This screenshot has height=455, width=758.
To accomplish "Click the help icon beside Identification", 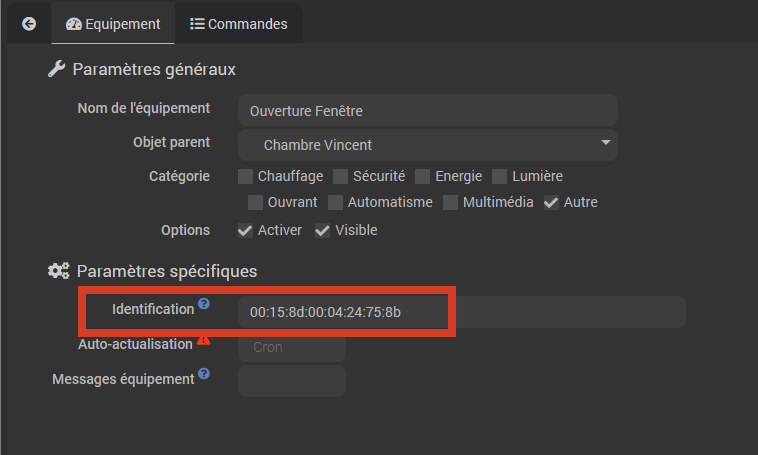I will 204,303.
